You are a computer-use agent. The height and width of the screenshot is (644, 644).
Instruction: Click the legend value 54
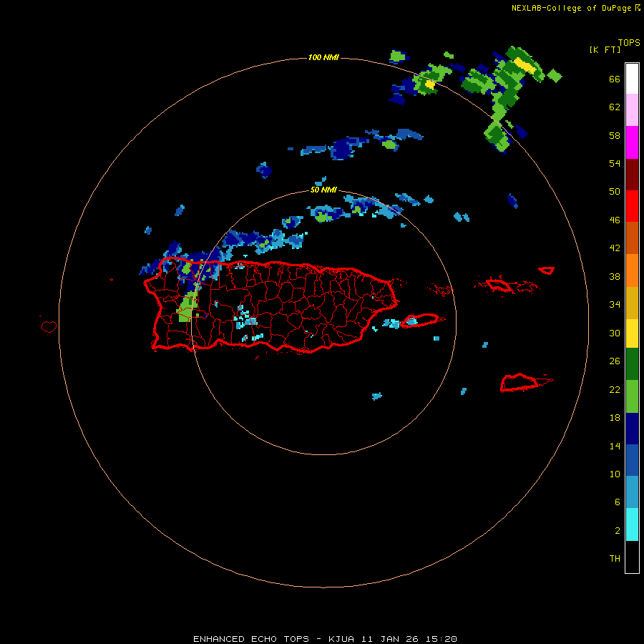(615, 163)
